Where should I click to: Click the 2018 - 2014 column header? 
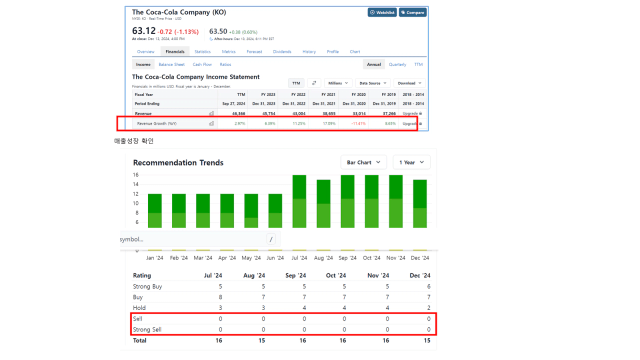[413, 95]
